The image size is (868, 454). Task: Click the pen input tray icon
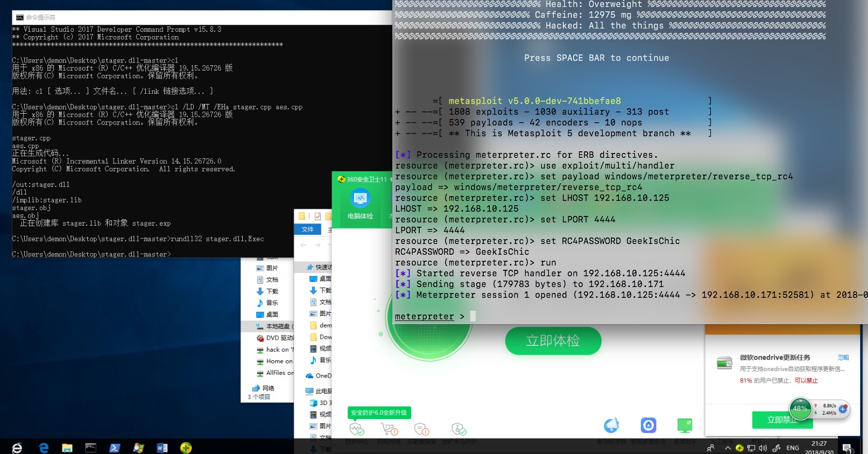777,448
